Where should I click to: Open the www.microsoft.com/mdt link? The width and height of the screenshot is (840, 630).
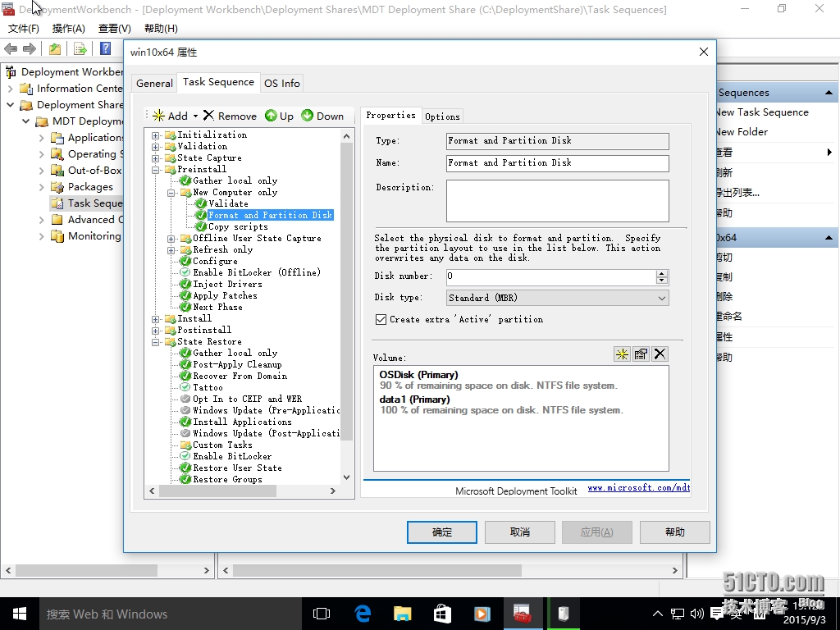tap(638, 487)
